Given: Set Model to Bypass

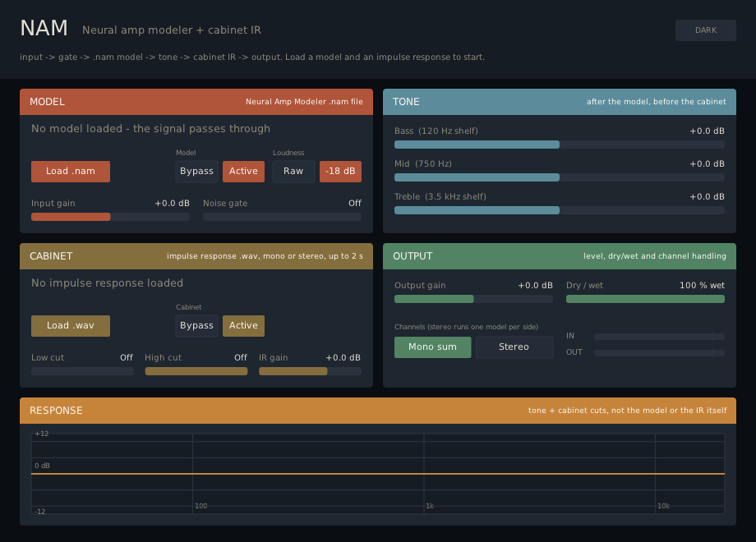Looking at the screenshot, I should [196, 172].
